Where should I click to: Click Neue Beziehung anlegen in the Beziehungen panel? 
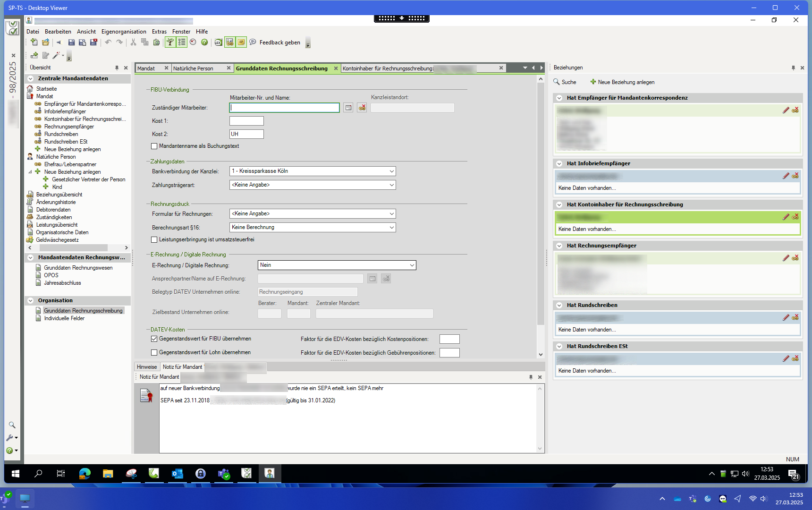pos(622,82)
